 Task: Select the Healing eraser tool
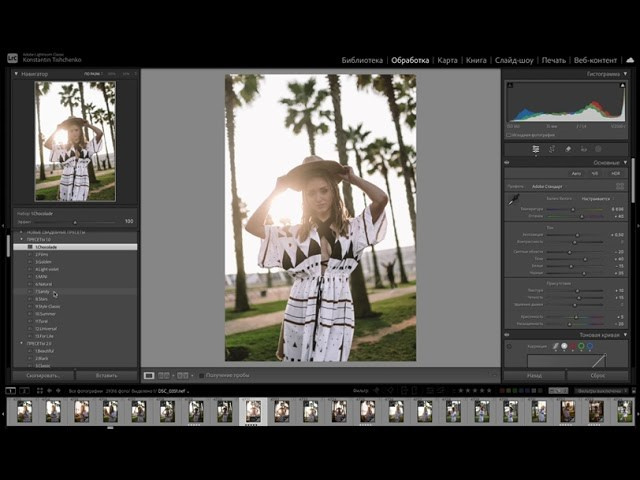click(x=568, y=149)
